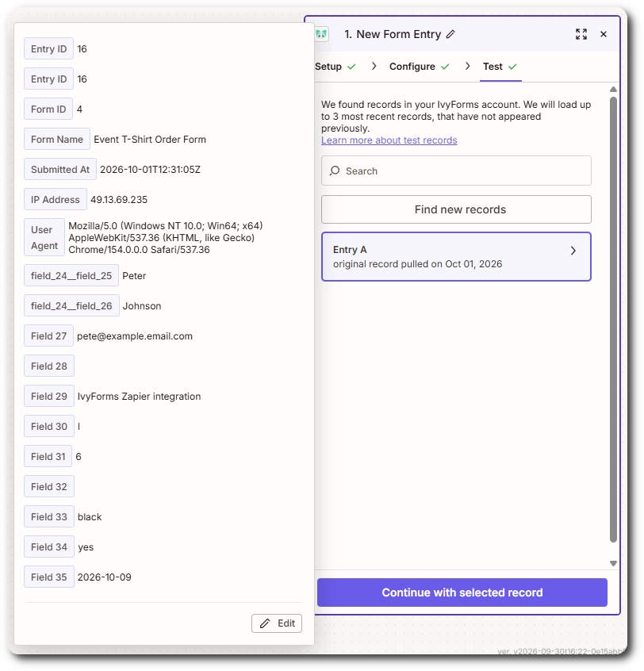The height and width of the screenshot is (671, 644).
Task: Click the field_24__field_25 label
Action: (71, 275)
